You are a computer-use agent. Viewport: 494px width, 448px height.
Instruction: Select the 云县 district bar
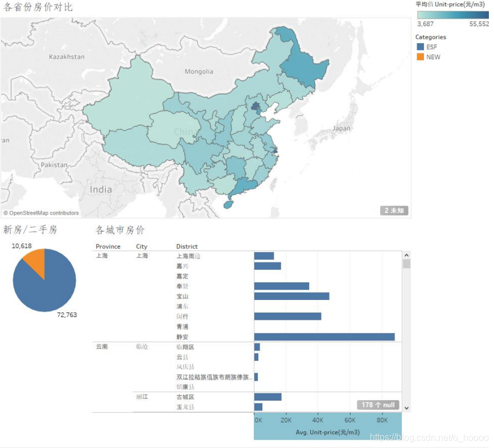tap(256, 357)
